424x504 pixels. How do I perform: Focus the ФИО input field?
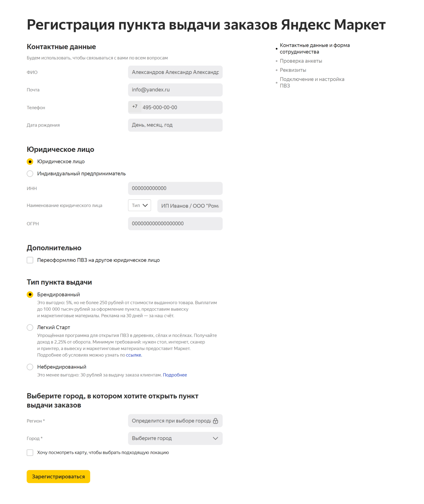(x=175, y=72)
